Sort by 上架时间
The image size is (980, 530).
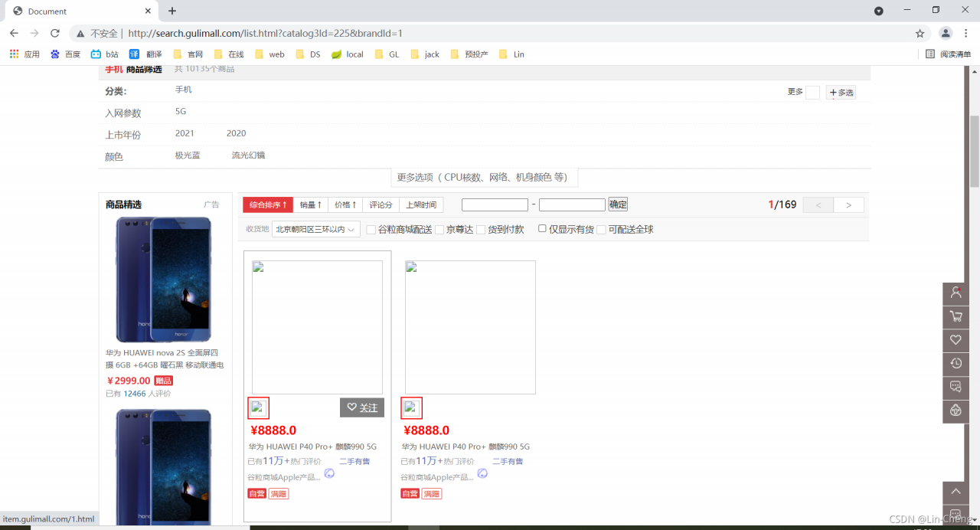pyautogui.click(x=421, y=204)
